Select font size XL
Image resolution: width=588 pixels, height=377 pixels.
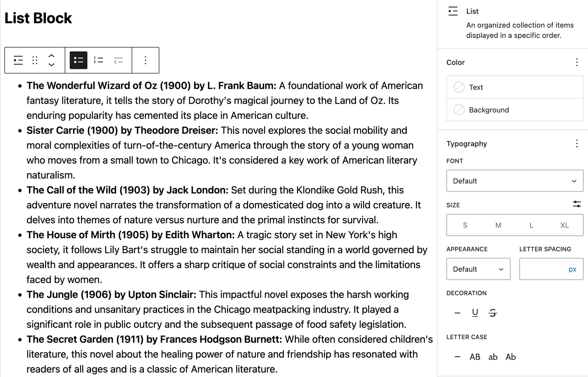pyautogui.click(x=564, y=225)
